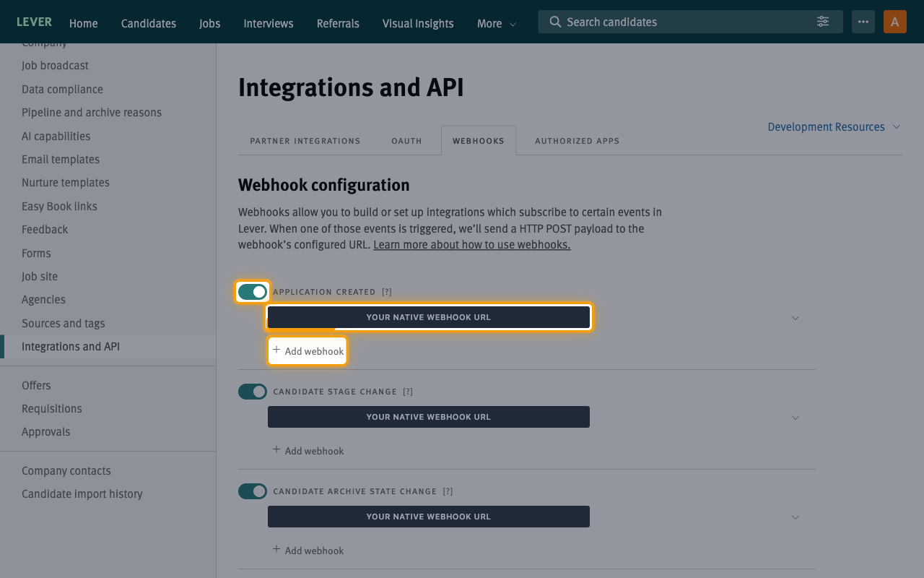Open the More navigation dropdown

[x=497, y=23]
